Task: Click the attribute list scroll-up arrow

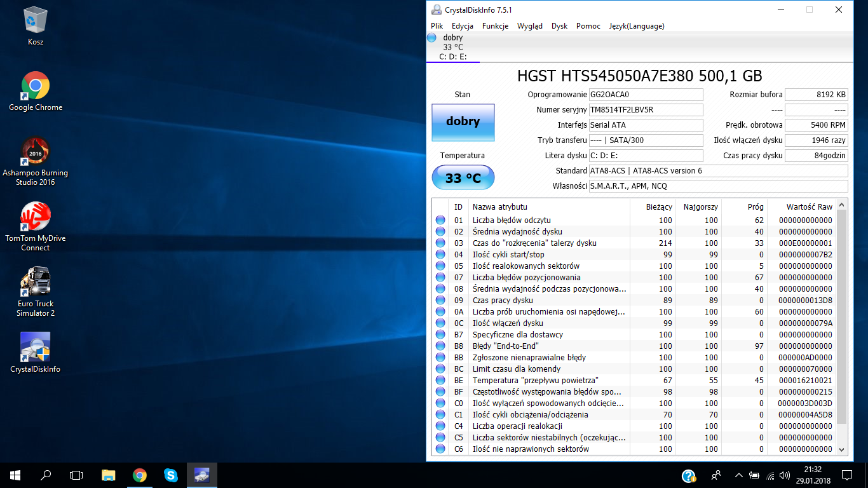Action: coord(842,205)
